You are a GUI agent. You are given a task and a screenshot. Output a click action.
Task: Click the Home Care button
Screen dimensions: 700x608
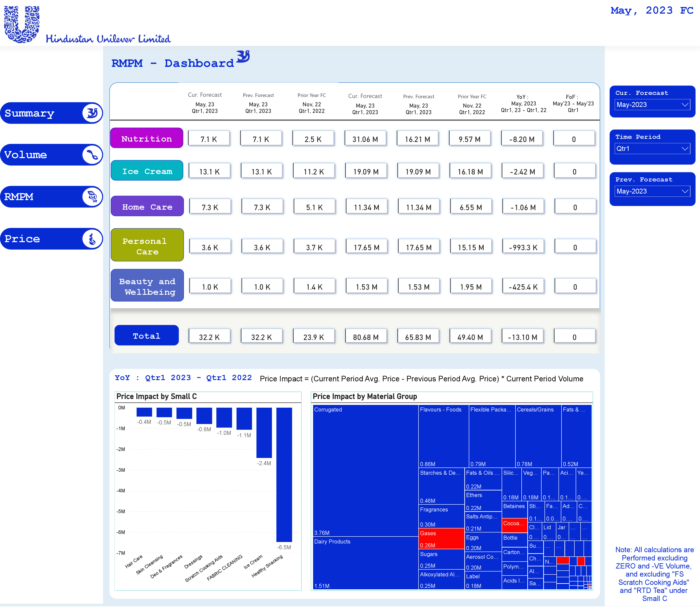pyautogui.click(x=147, y=206)
